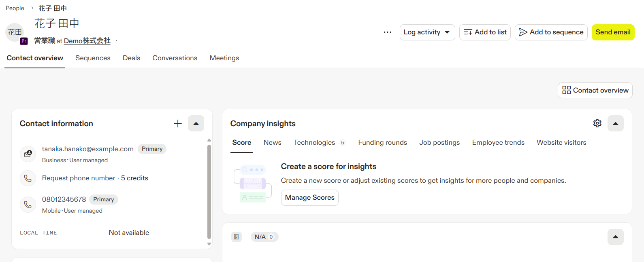Image resolution: width=644 pixels, height=262 pixels.
Task: Click the plus icon in Contact information
Action: 178,124
